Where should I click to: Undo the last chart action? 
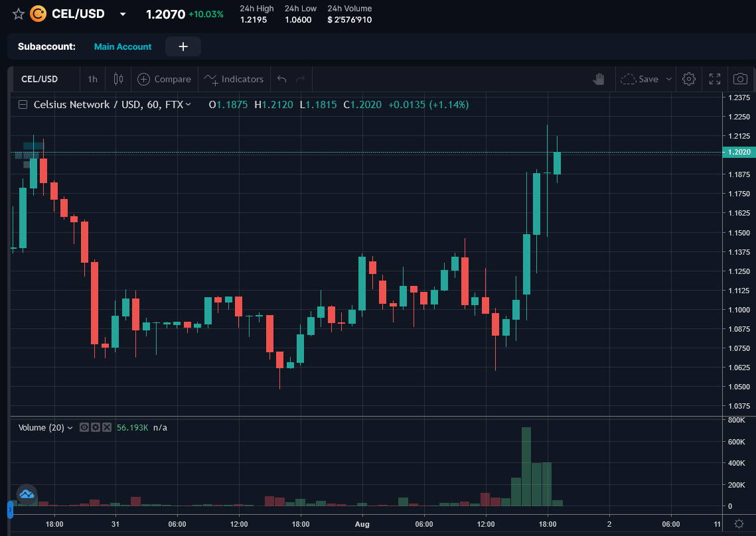282,79
